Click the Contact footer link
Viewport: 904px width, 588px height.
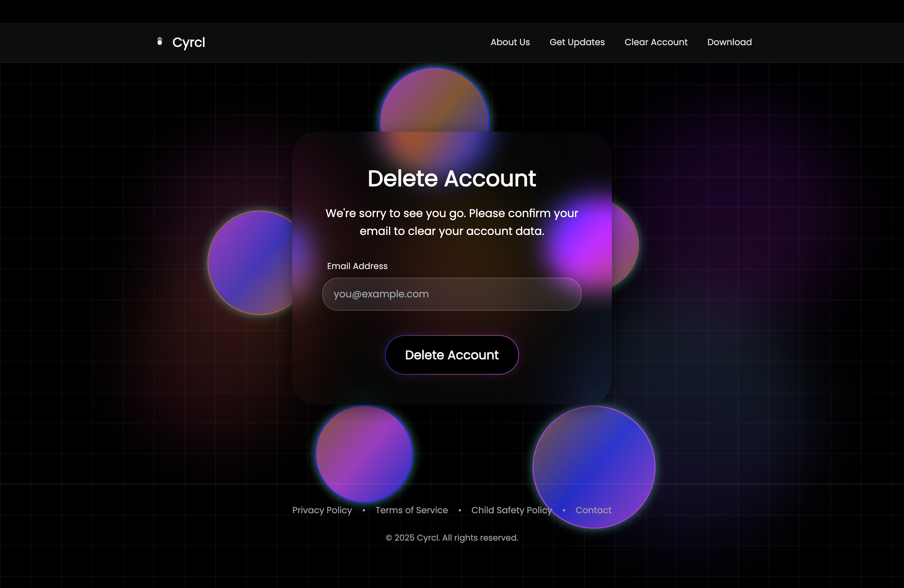tap(593, 510)
